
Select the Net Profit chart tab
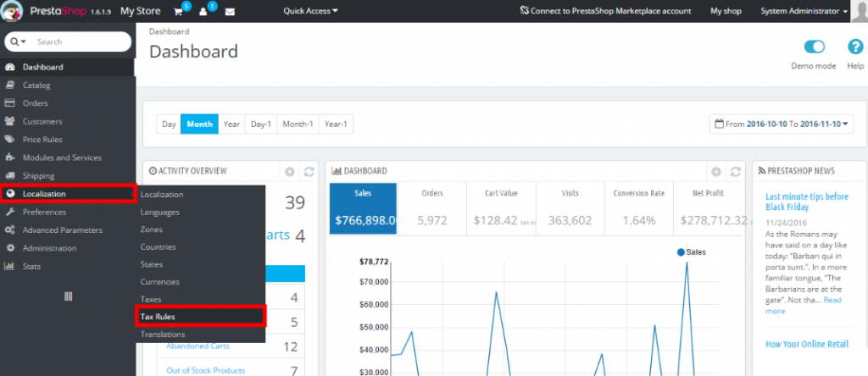pos(708,208)
